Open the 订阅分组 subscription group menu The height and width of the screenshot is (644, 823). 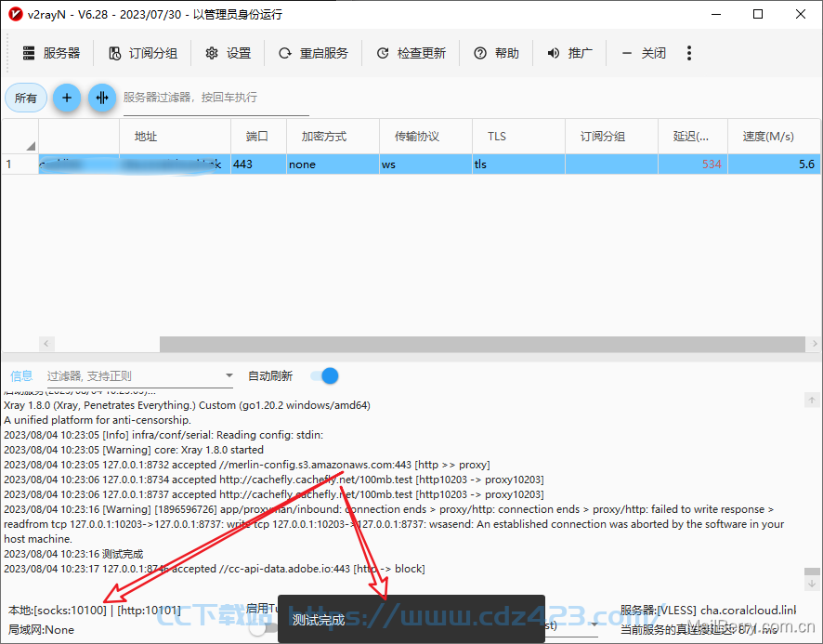pos(143,53)
